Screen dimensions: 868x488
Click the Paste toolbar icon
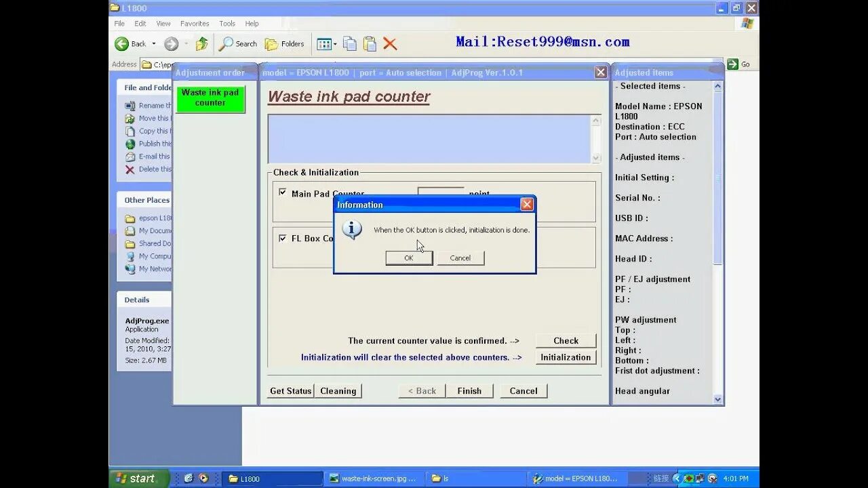pos(370,44)
